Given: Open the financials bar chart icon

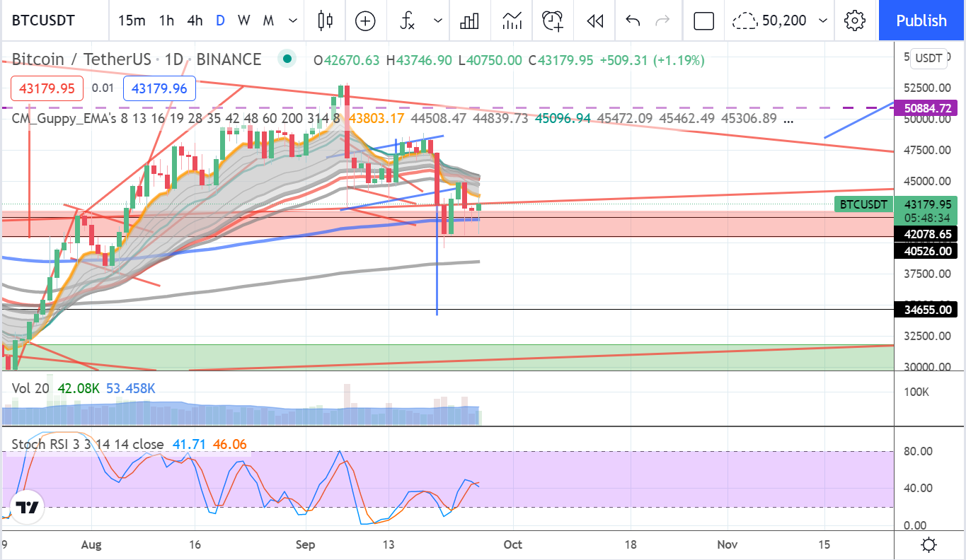Looking at the screenshot, I should pyautogui.click(x=469, y=21).
